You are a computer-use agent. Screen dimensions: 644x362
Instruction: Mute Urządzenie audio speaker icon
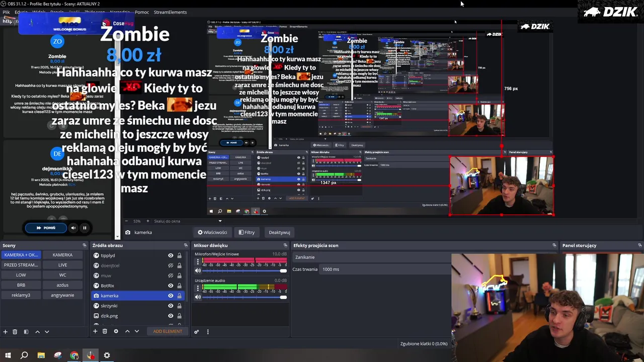(198, 297)
